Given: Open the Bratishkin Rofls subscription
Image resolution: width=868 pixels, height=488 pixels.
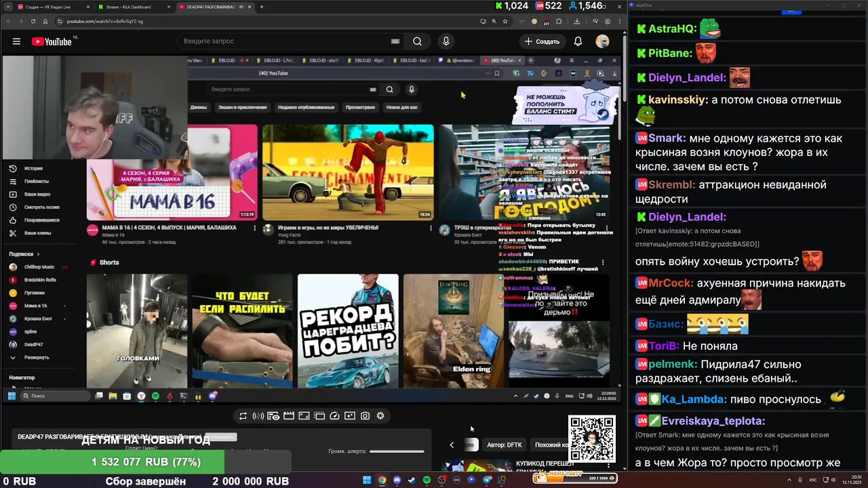Looking at the screenshot, I should [40, 280].
